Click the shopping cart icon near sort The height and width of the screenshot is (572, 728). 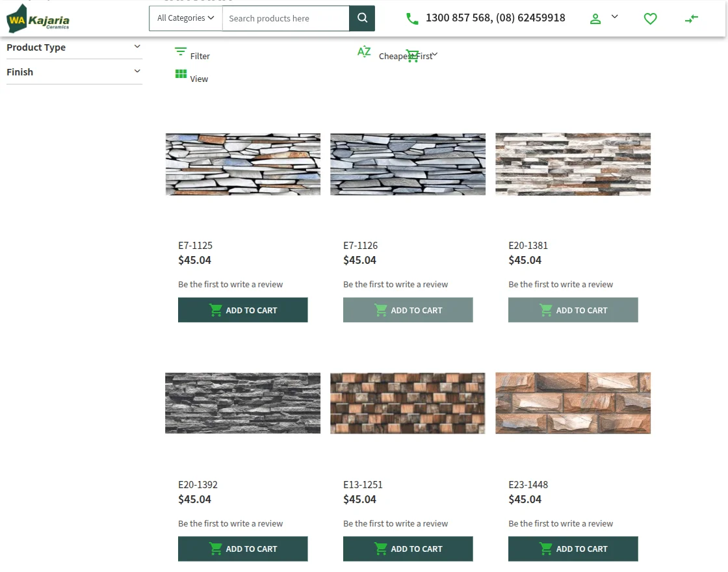(412, 56)
